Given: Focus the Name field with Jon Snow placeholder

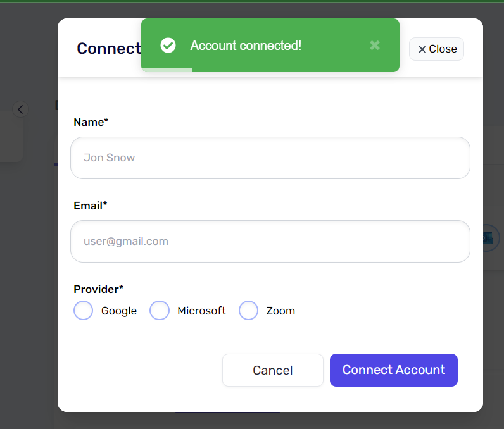Looking at the screenshot, I should coord(270,158).
